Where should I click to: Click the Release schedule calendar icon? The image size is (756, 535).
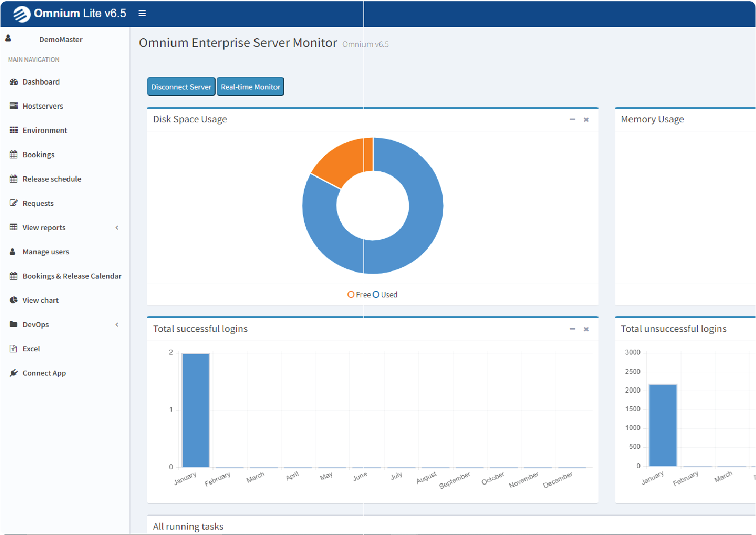tap(14, 179)
